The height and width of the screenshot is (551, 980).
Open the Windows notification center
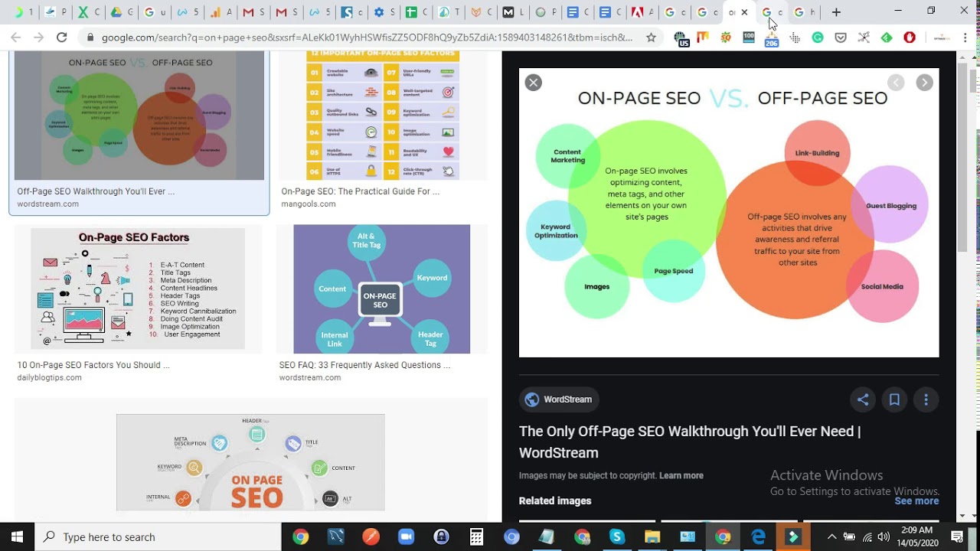tap(957, 536)
